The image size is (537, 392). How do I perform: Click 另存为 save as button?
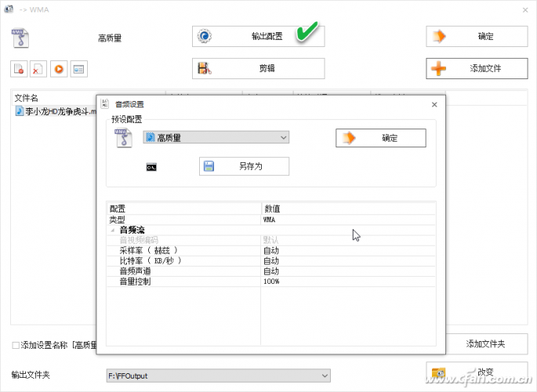point(244,166)
